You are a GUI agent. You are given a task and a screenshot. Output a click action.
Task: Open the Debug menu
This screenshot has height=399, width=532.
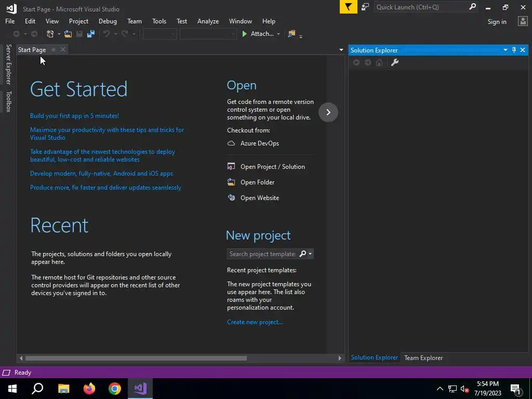click(x=108, y=21)
